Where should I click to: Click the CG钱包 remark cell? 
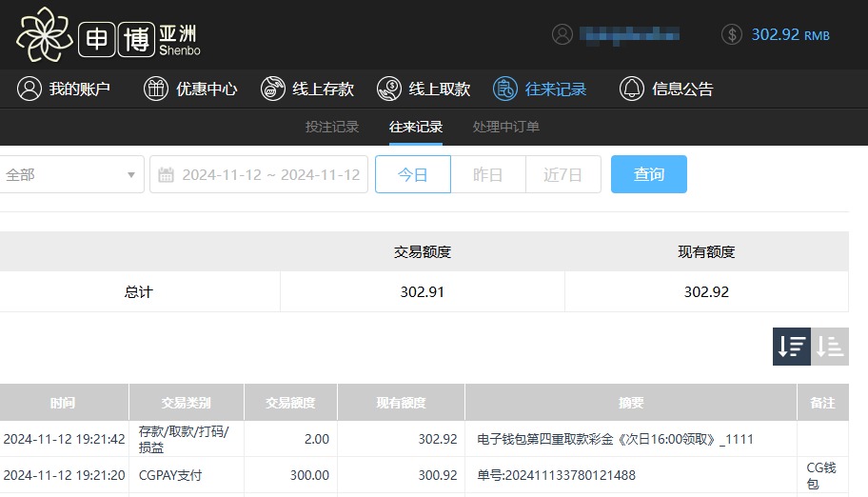[821, 475]
